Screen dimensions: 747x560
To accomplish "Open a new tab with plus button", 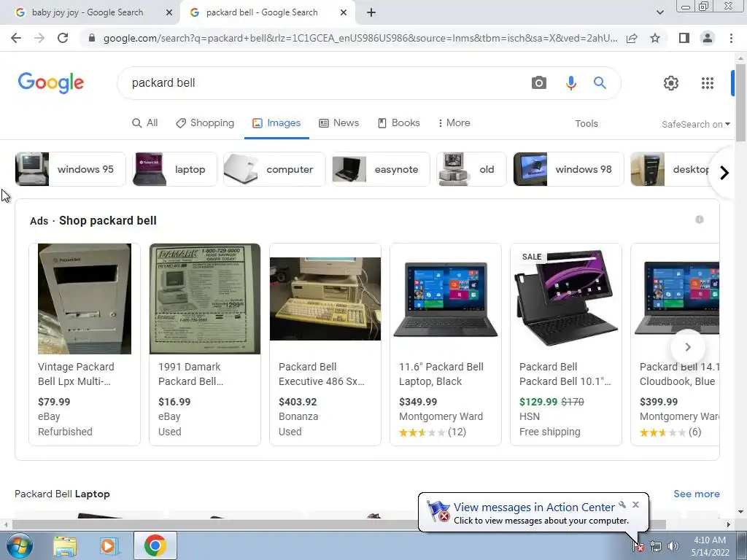I will (371, 13).
